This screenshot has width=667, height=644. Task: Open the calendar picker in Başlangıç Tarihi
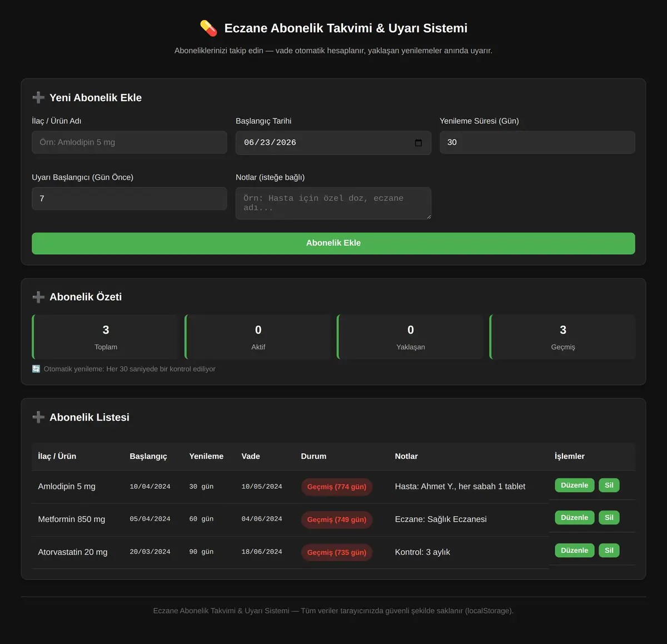[x=418, y=143]
